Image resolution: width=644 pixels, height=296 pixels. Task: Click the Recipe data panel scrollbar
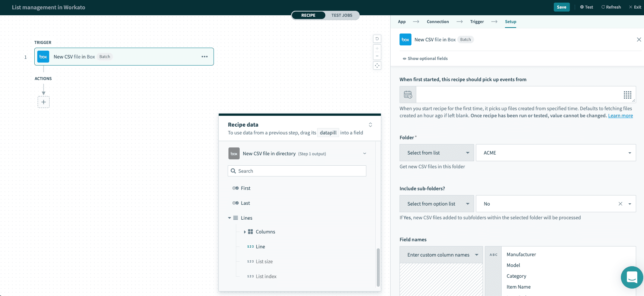(x=378, y=267)
